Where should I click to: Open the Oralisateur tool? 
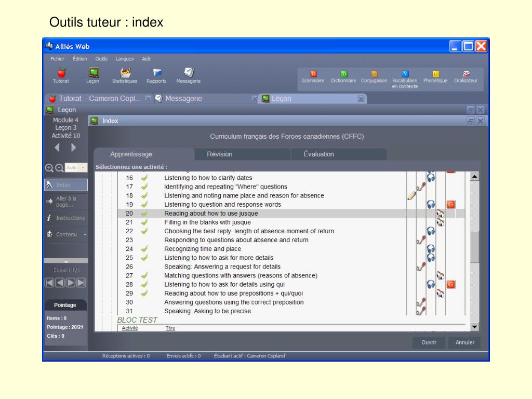click(x=466, y=77)
